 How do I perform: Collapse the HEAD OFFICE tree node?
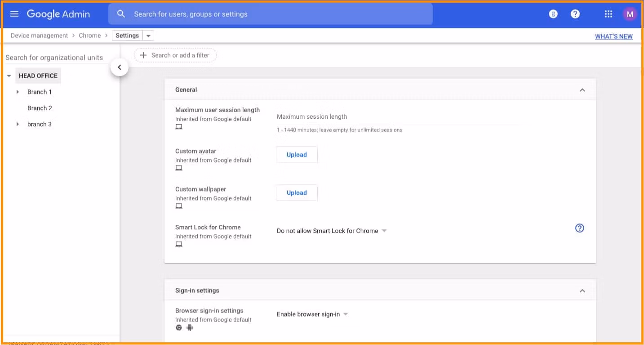pyautogui.click(x=9, y=76)
